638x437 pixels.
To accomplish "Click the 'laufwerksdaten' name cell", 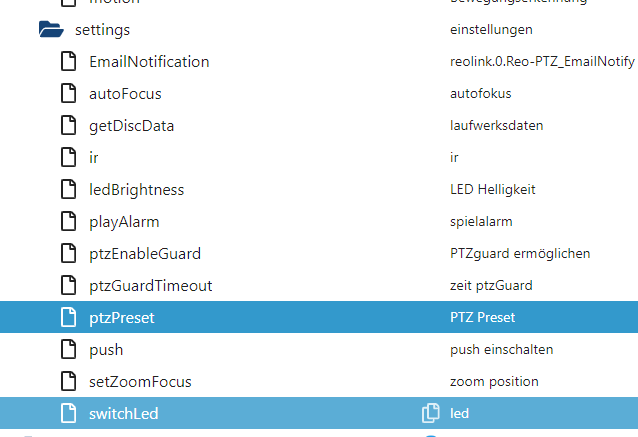I will click(496, 125).
